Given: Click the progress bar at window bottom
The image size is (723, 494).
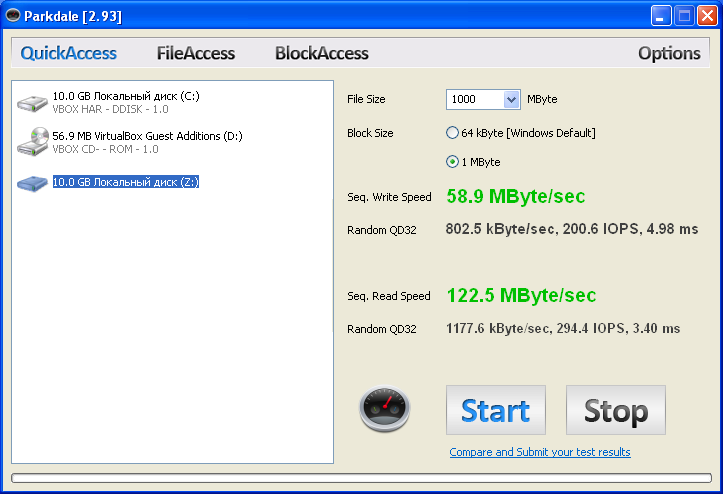Looking at the screenshot, I should (362, 478).
